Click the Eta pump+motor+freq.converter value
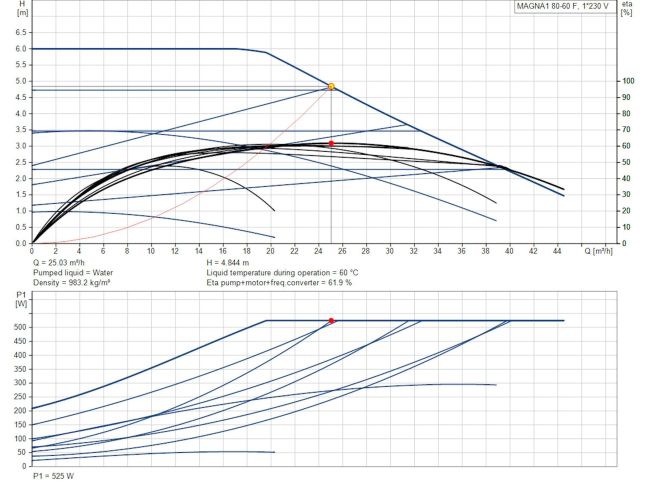Screen dimensions: 650x487 pyautogui.click(x=282, y=283)
